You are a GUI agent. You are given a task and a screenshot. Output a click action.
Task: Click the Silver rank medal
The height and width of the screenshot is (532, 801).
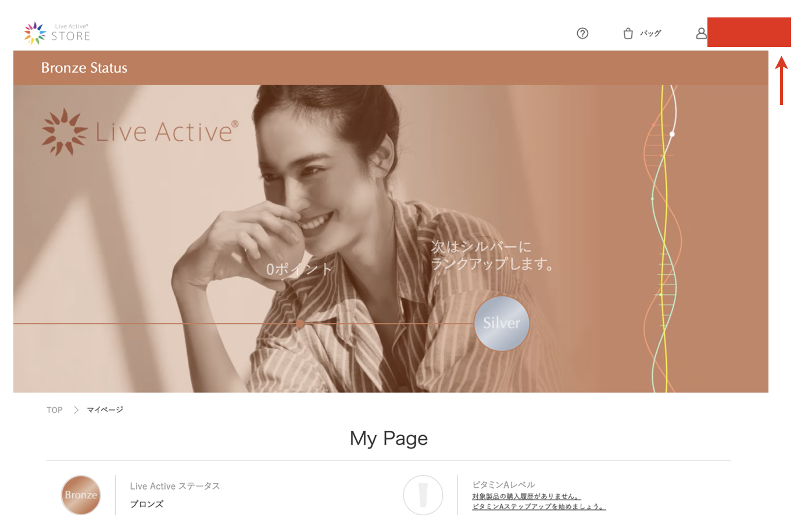click(502, 323)
